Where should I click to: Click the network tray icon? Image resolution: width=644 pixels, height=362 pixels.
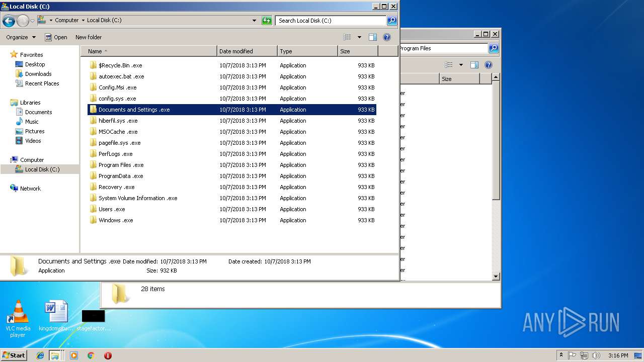tap(584, 355)
